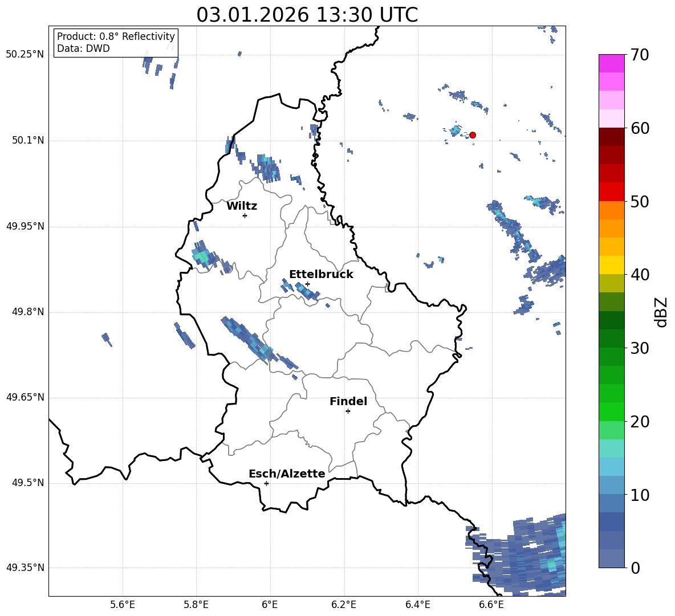The image size is (675, 616).
Task: Click the yellow colorbar segment above 40
Action: click(x=612, y=265)
